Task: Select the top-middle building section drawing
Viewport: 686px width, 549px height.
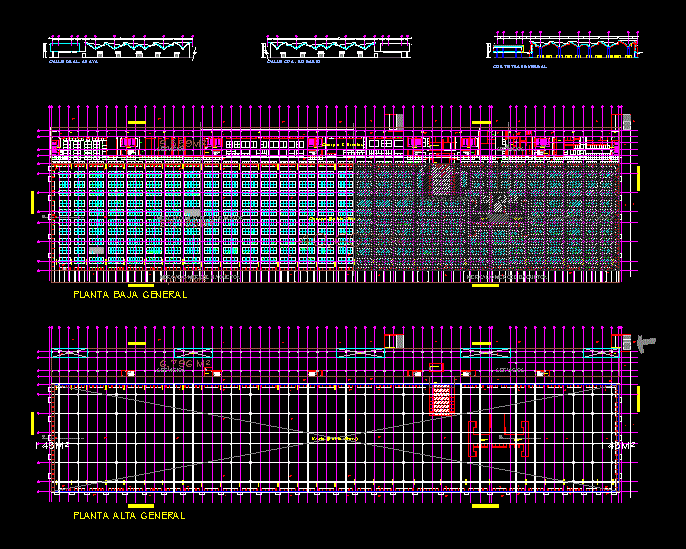Action: 335,48
